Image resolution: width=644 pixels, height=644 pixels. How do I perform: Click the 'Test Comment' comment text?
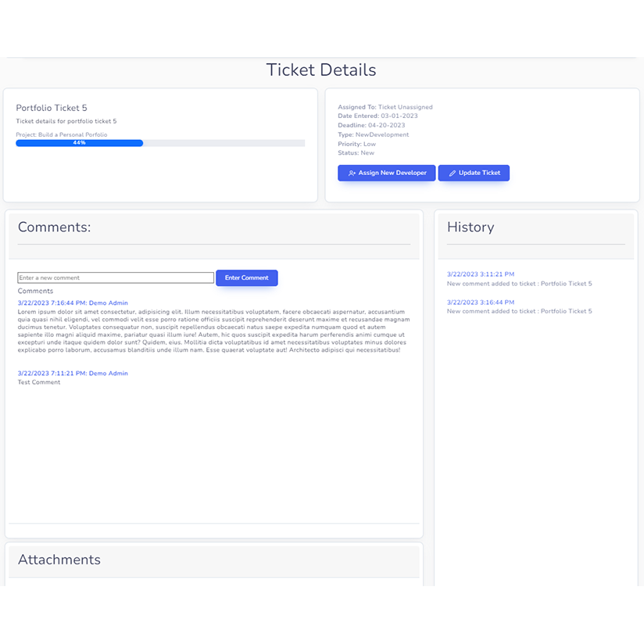(x=39, y=382)
